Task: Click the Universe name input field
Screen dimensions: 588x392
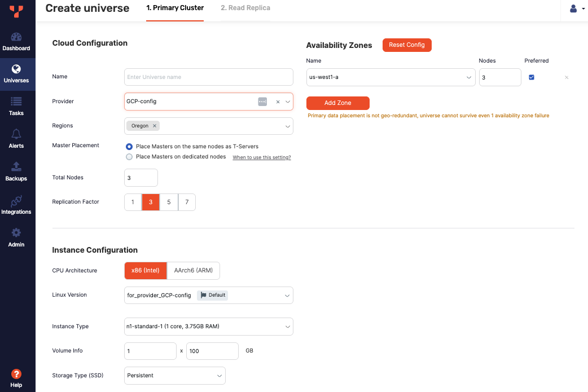Action: click(x=208, y=77)
